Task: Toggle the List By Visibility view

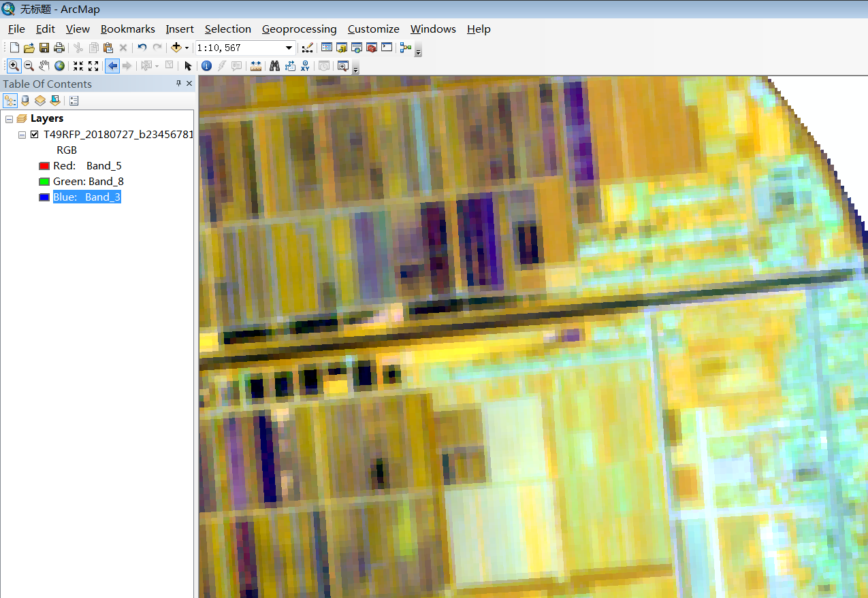Action: click(x=39, y=100)
